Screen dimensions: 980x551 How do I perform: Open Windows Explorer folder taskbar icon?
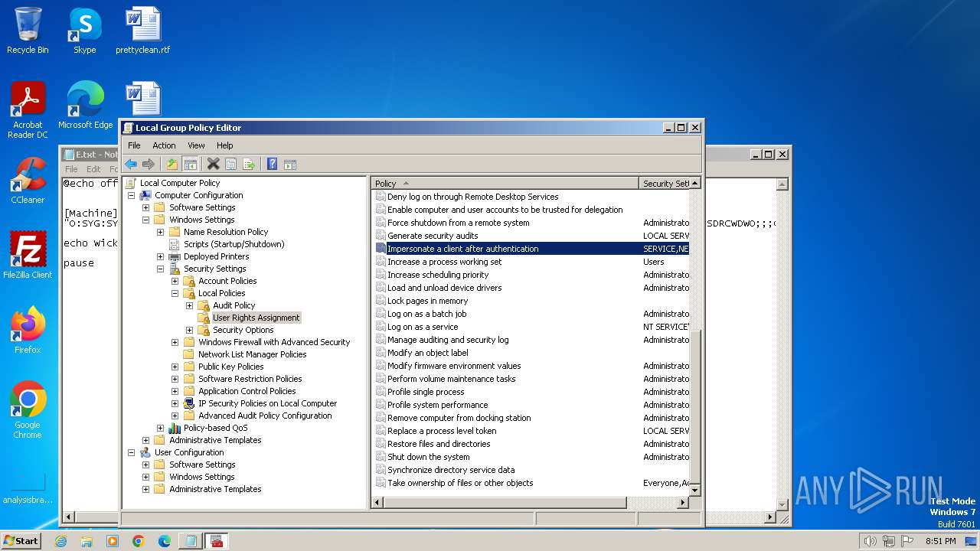pos(87,540)
